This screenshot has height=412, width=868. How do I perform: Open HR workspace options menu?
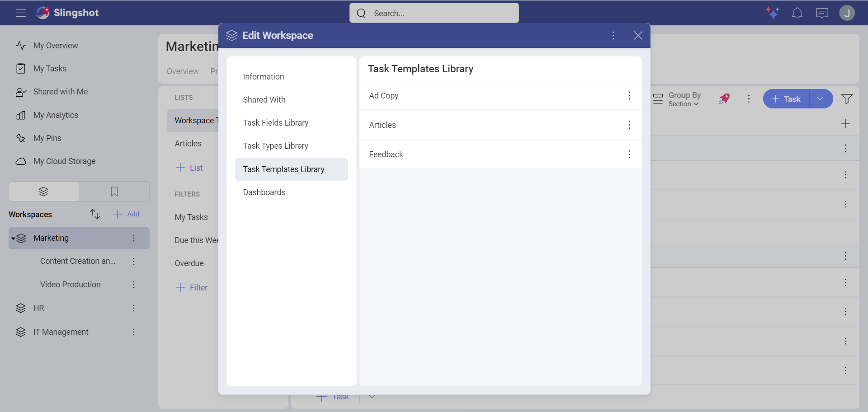(134, 308)
